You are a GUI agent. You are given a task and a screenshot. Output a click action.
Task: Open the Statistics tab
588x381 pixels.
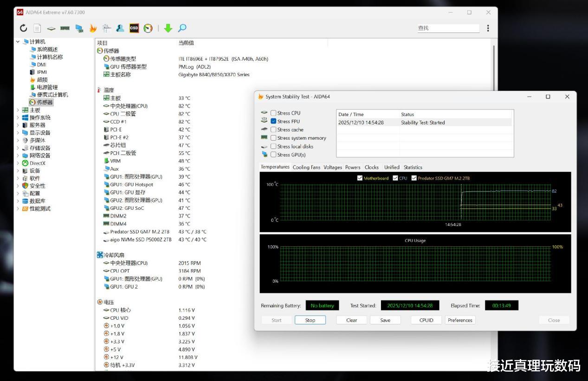click(413, 168)
